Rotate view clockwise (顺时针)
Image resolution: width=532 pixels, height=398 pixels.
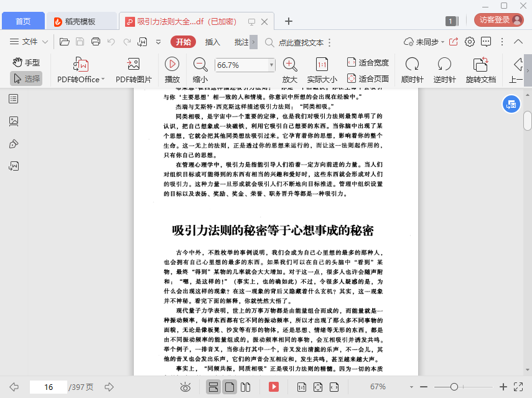point(413,70)
